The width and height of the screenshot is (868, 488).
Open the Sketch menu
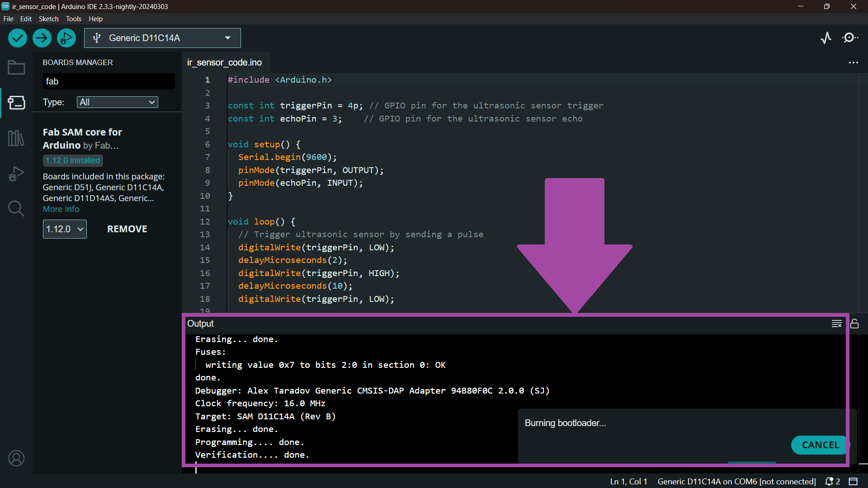[x=48, y=19]
